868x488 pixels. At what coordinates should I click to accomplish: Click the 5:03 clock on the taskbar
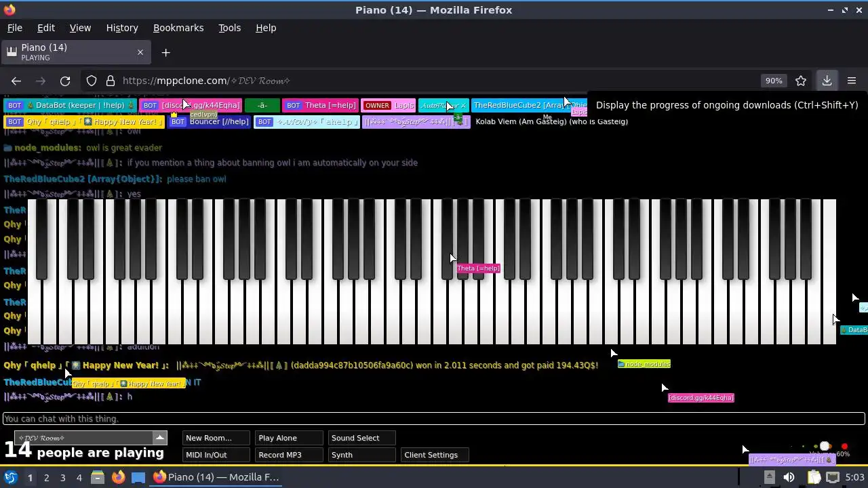coord(854,477)
